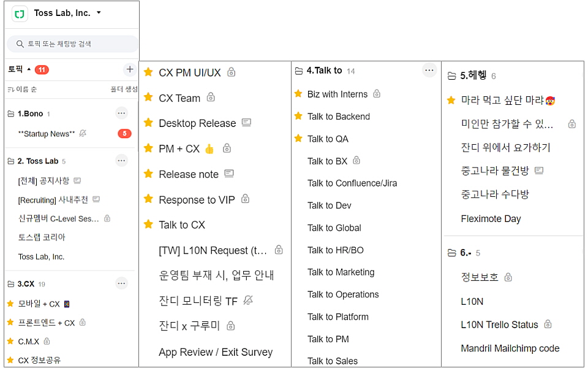The width and height of the screenshot is (588, 368).
Task: Click the plus icon to add a topic
Action: [x=129, y=69]
